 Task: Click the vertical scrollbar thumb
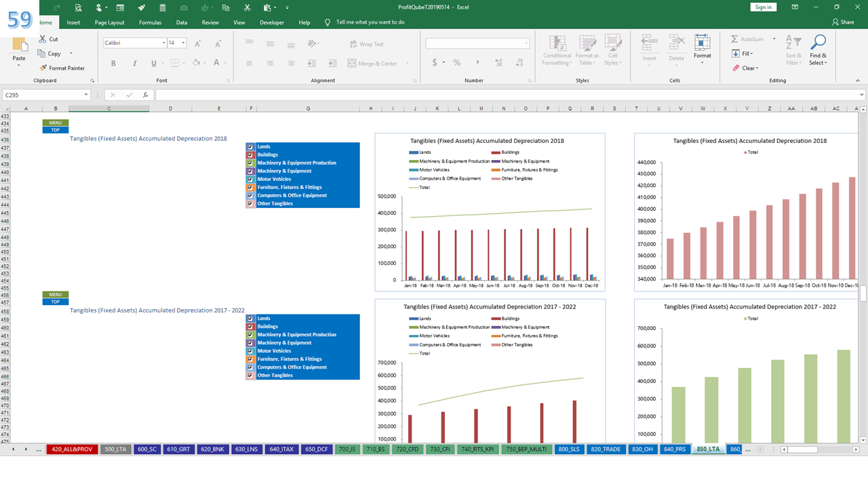coord(863,294)
